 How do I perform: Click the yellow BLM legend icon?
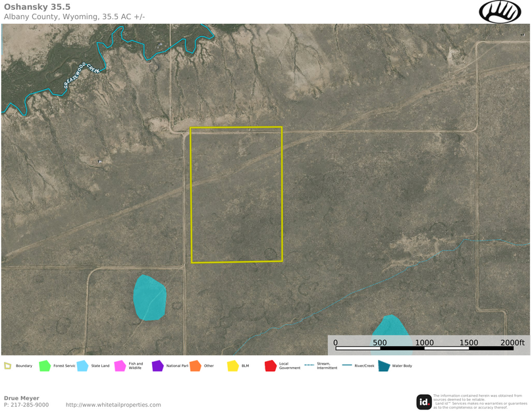(x=232, y=366)
